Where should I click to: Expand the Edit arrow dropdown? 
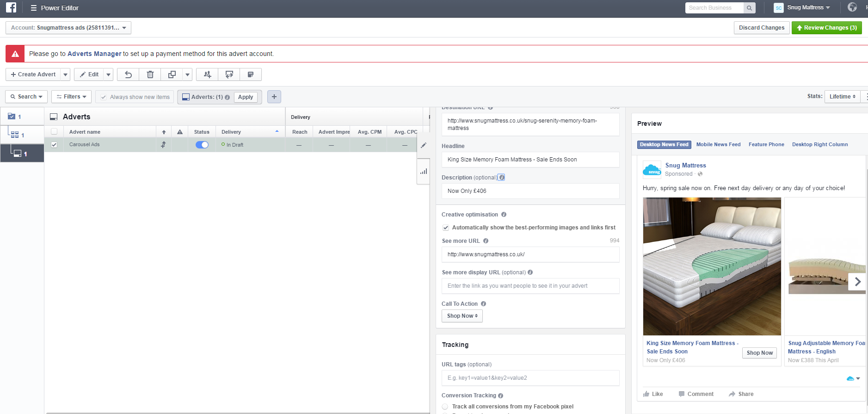[108, 74]
